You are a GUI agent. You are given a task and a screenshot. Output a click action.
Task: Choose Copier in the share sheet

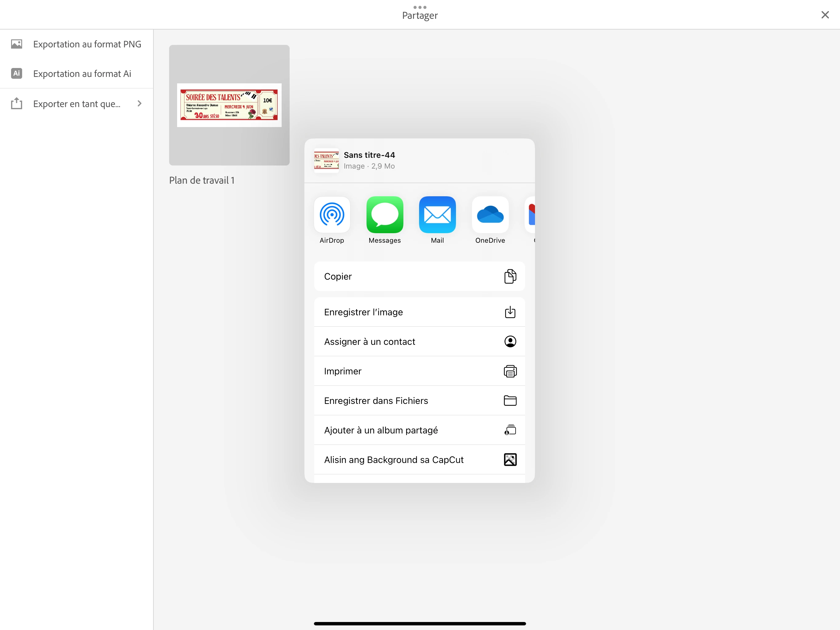419,276
